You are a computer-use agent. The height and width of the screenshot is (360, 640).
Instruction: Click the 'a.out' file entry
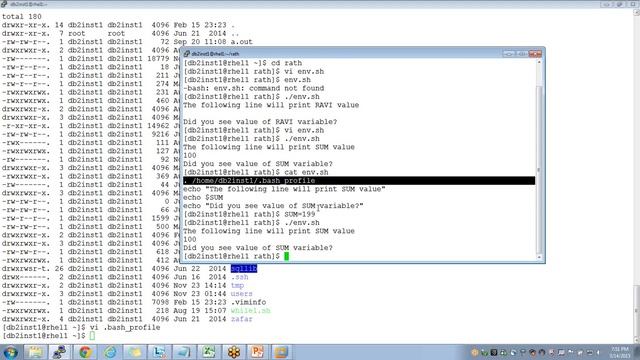[x=242, y=42]
